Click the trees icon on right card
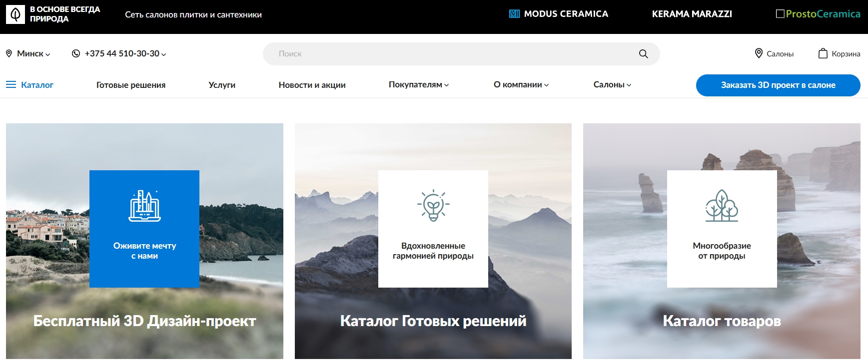This screenshot has height=364, width=868. (722, 205)
